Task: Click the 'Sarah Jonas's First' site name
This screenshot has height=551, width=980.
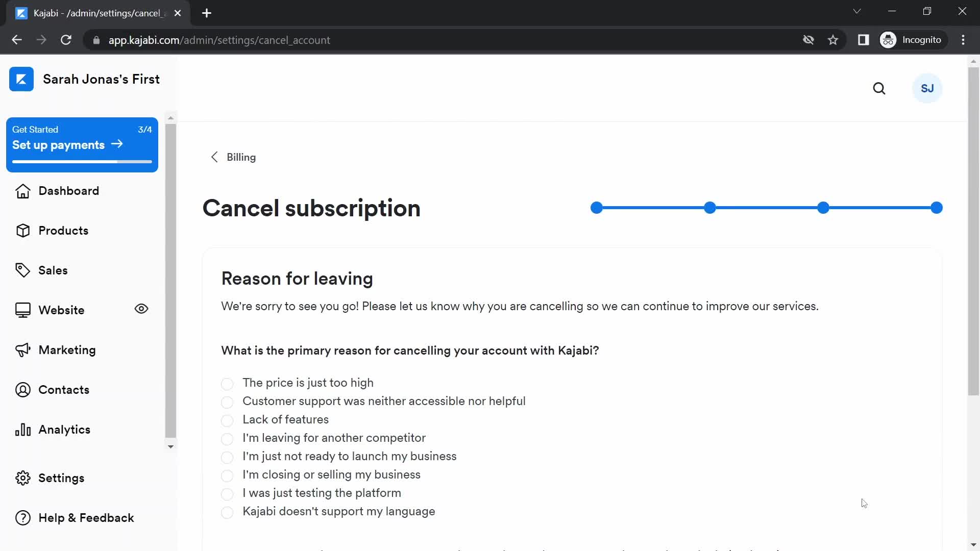Action: tap(101, 79)
